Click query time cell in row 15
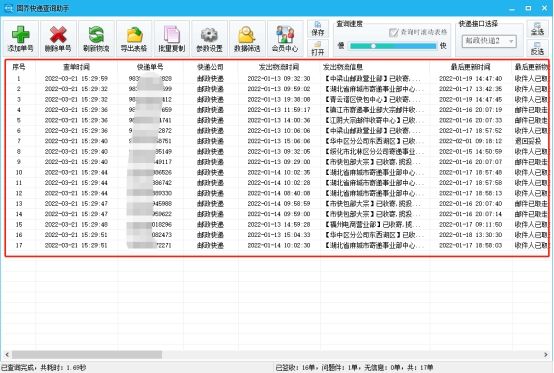Screen dimensions: 554x373 76,224
